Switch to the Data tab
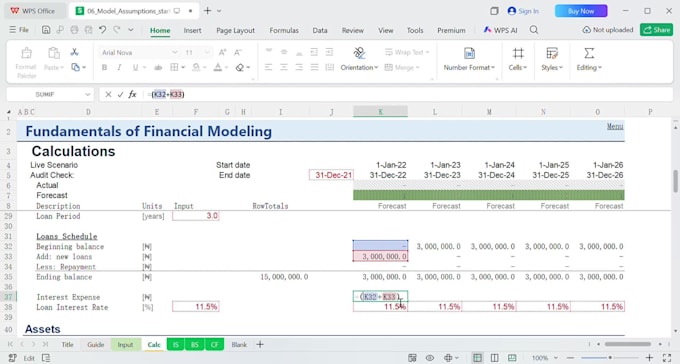Image resolution: width=680 pixels, height=364 pixels. pyautogui.click(x=320, y=30)
